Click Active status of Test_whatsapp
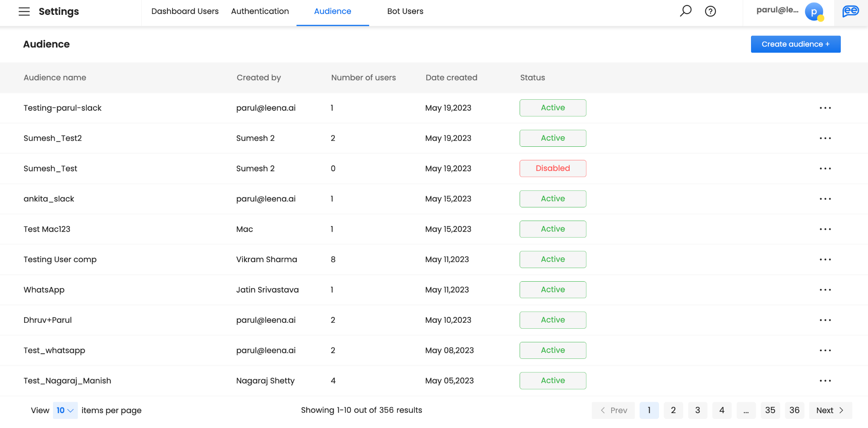868x428 pixels. [553, 350]
